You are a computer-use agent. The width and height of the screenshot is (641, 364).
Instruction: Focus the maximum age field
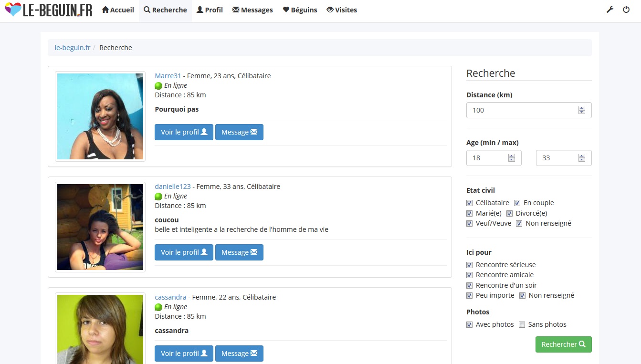(x=564, y=158)
